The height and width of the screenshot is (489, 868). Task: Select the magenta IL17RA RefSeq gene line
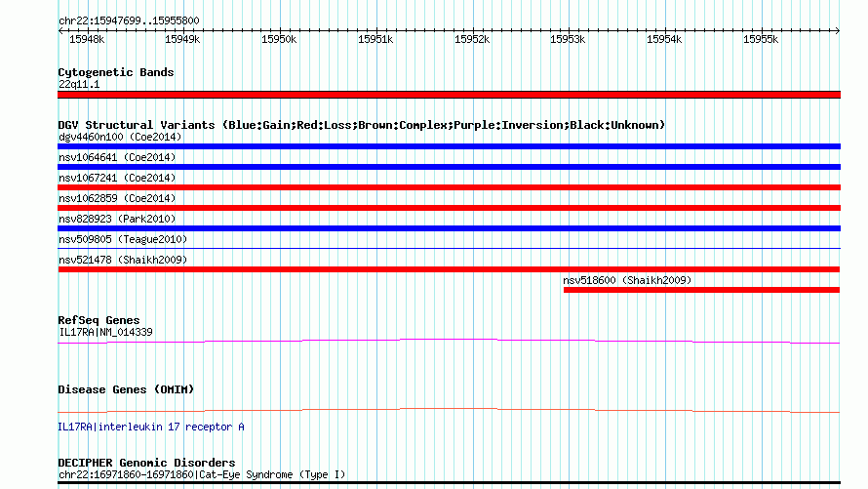[x=449, y=342]
